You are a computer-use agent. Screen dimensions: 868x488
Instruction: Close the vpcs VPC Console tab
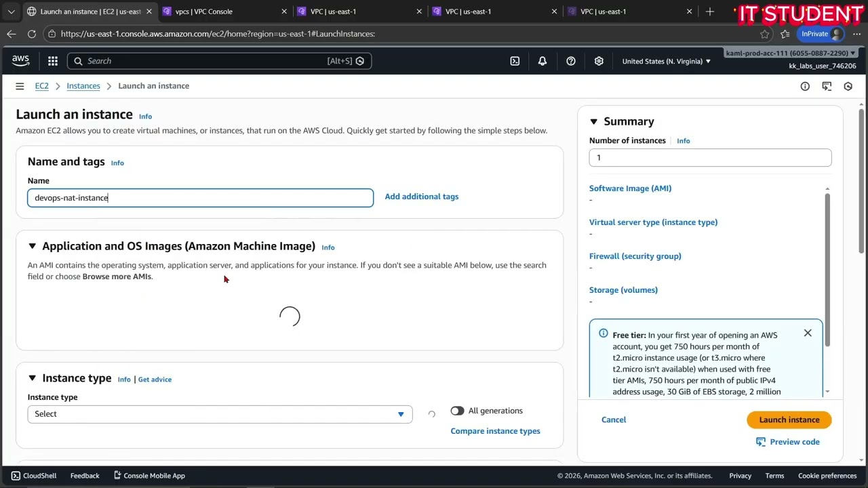tap(284, 12)
